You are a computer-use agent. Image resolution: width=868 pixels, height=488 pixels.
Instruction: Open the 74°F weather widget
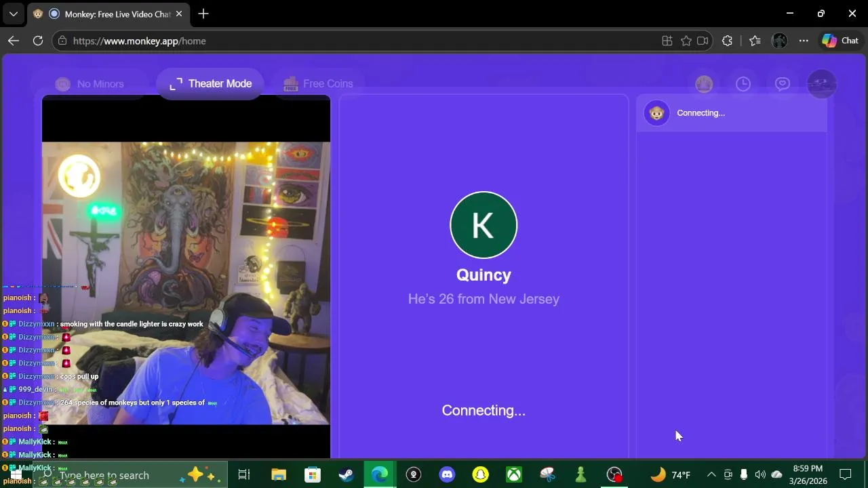coord(670,475)
